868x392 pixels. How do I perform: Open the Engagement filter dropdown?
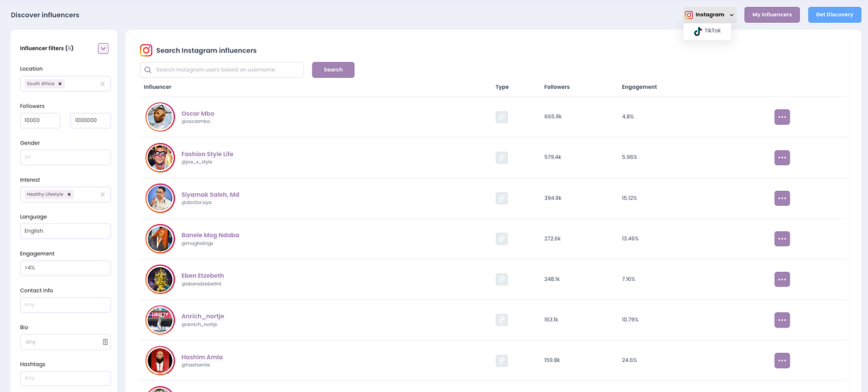click(x=65, y=268)
